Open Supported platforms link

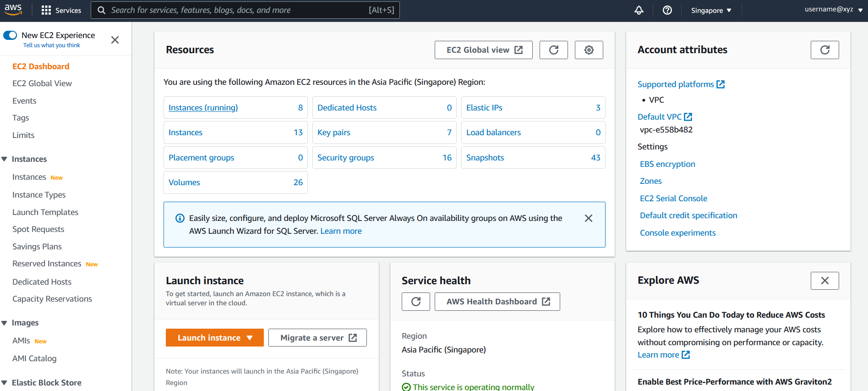[676, 84]
